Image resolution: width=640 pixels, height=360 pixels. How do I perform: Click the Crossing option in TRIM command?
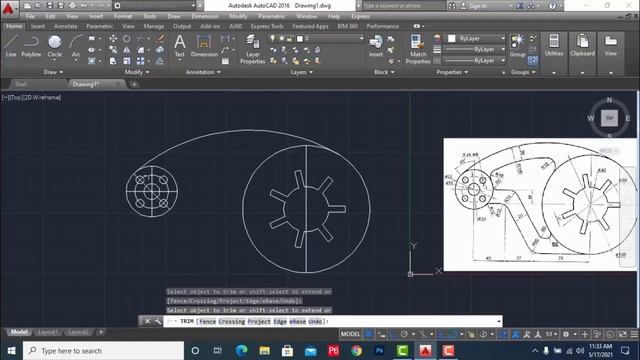click(x=231, y=322)
